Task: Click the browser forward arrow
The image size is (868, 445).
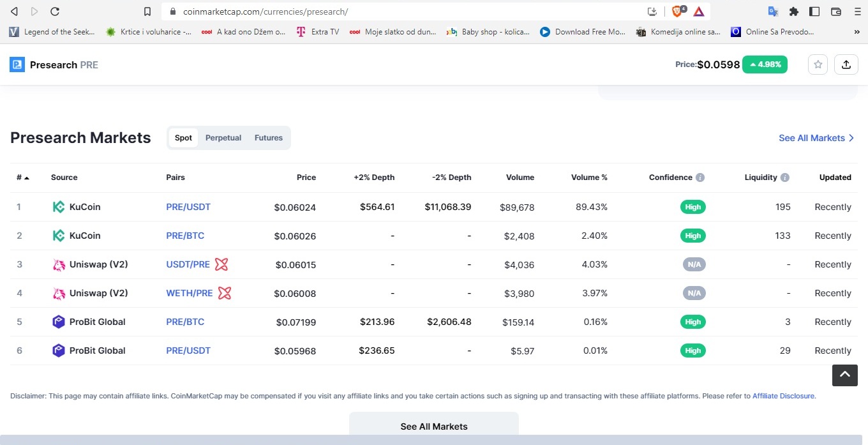Action: [x=34, y=11]
